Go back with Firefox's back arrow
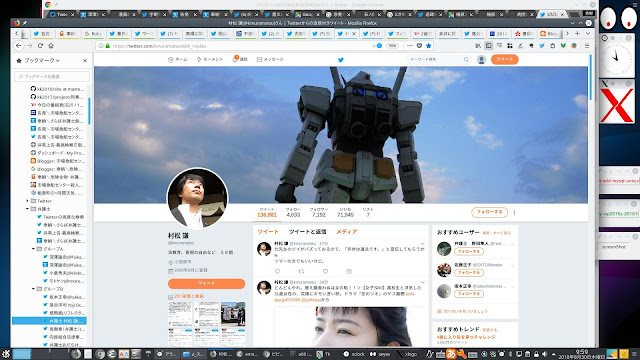 click(19, 46)
